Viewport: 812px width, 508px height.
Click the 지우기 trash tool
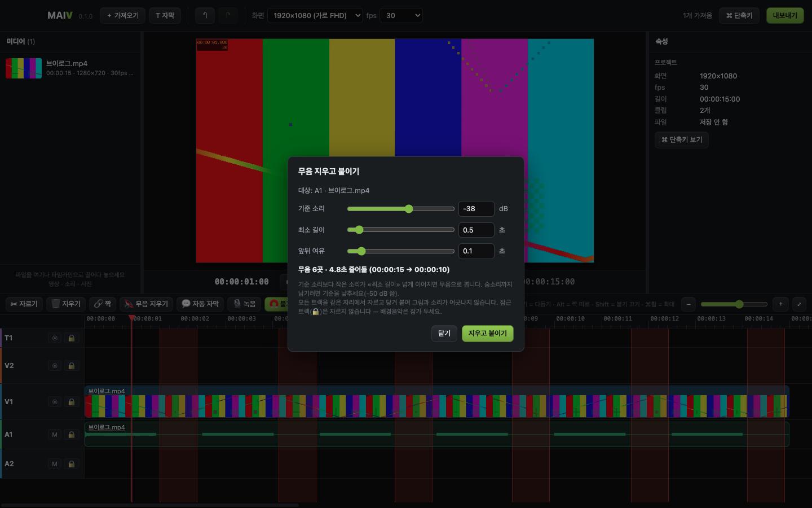(66, 304)
